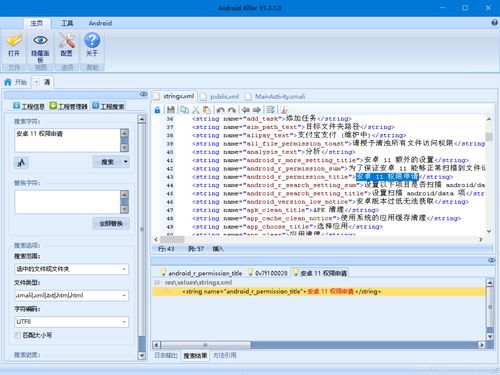Toggle the eye icon on bottom results panel header
This screenshot has width=500, height=375.
492,260
